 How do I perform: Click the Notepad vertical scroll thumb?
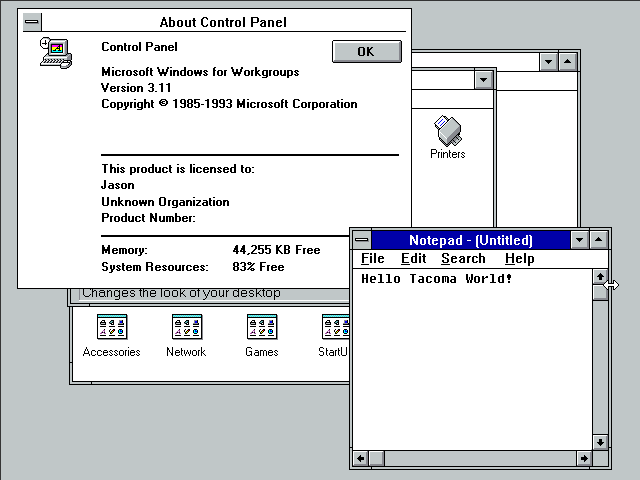(600, 292)
